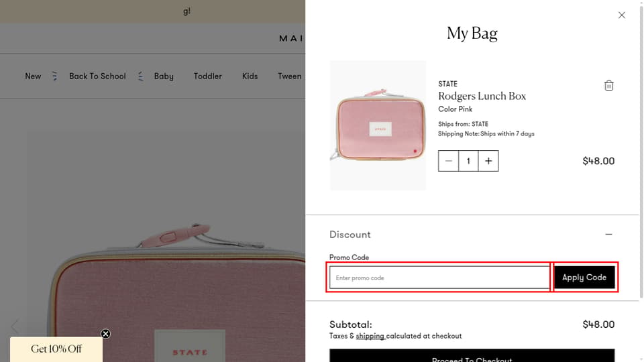Open Rodgers Lunch Box bag thumbnail
Screen dimensions: 644x362
pyautogui.click(x=378, y=125)
